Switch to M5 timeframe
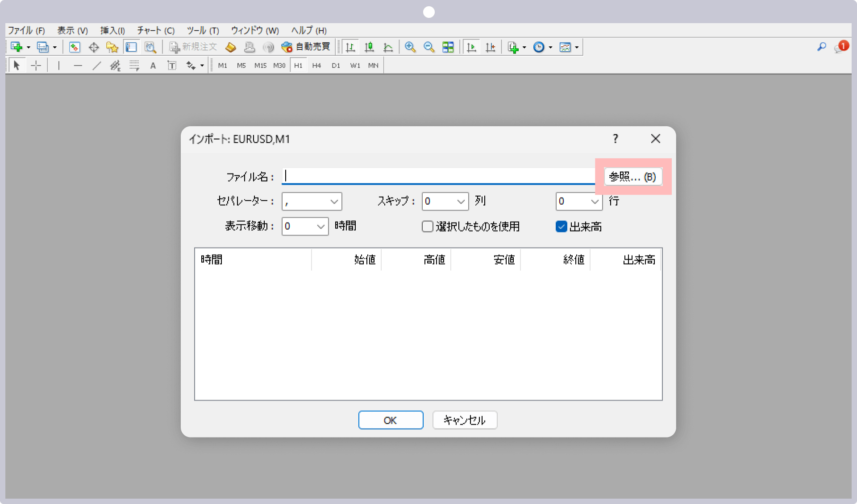 pyautogui.click(x=241, y=66)
